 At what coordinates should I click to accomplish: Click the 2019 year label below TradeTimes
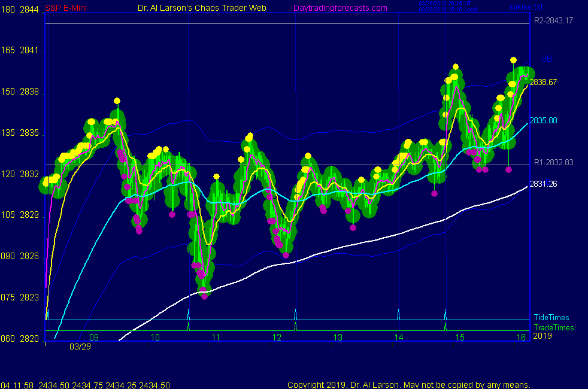point(542,336)
